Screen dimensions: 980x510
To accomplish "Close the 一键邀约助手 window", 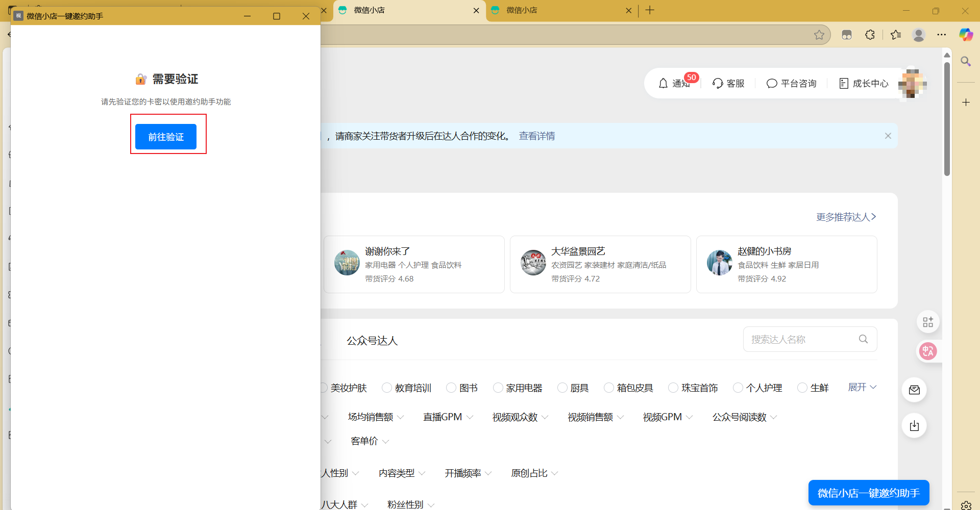I will [306, 16].
